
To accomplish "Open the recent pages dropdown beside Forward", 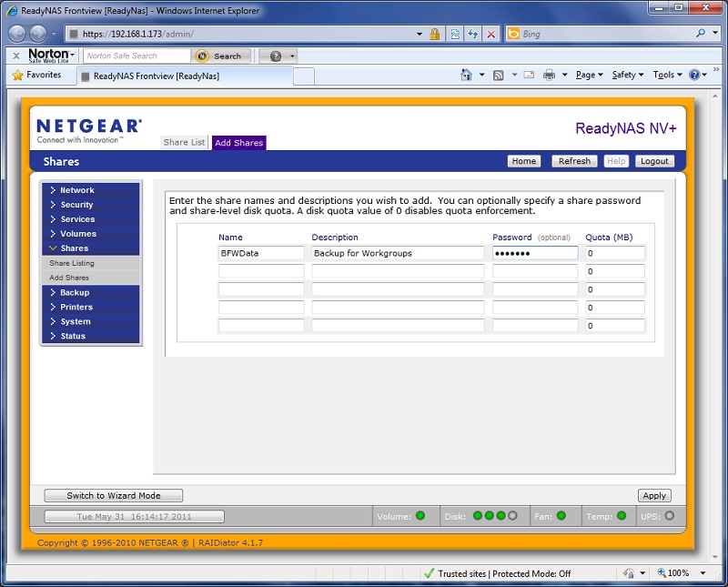I will [x=54, y=34].
